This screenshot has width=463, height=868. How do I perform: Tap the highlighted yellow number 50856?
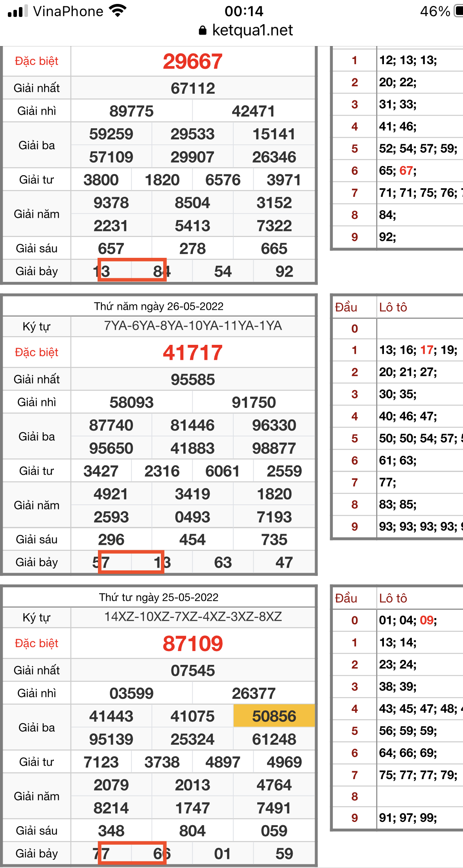(274, 716)
